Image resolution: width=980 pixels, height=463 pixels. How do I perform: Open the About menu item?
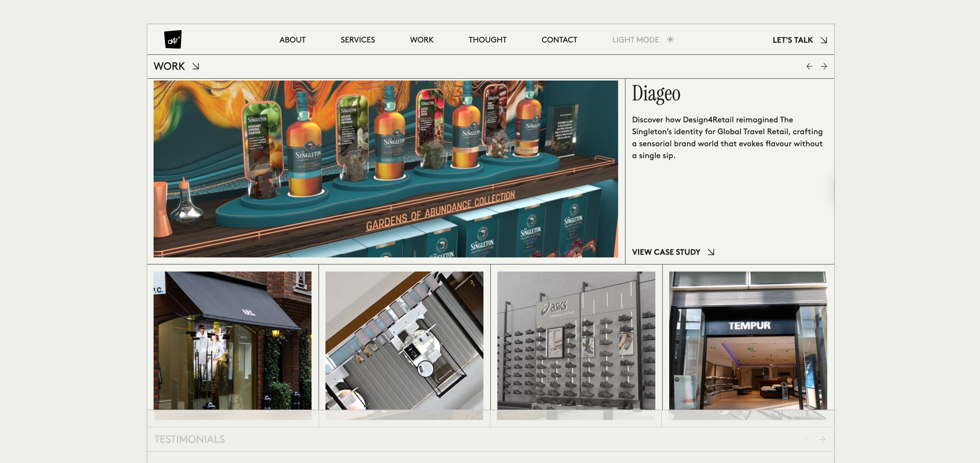click(292, 40)
